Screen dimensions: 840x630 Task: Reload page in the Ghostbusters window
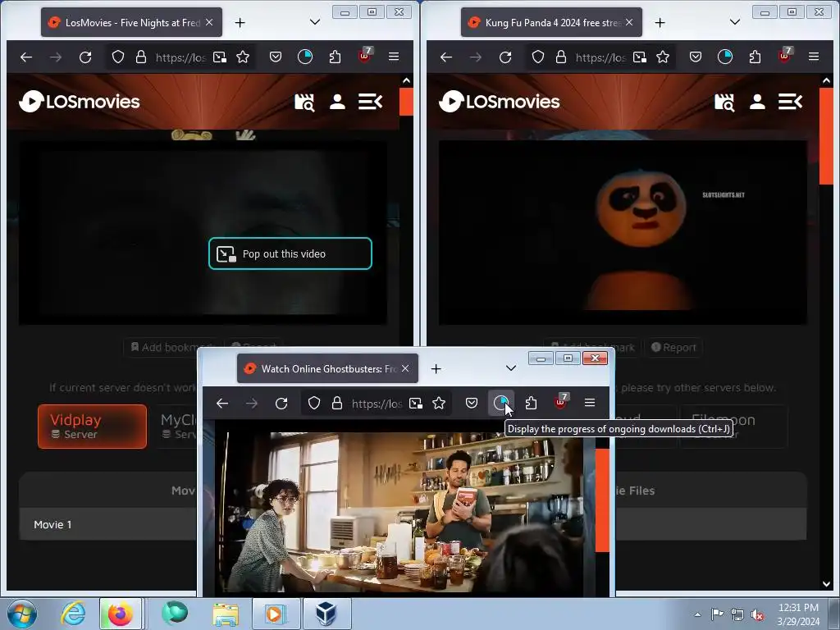(x=281, y=403)
